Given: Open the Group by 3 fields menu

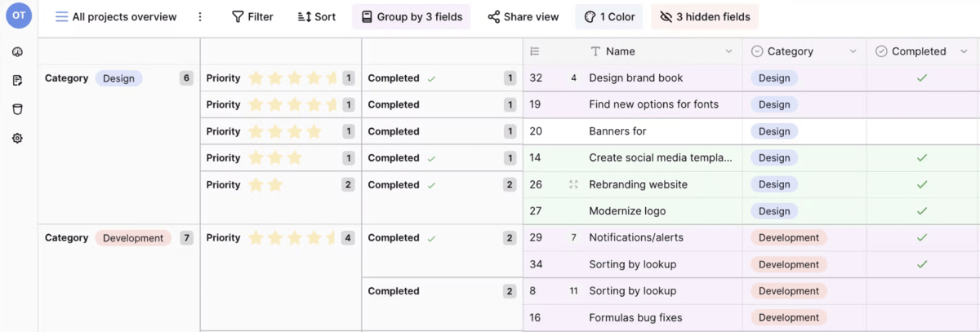Looking at the screenshot, I should (x=411, y=17).
